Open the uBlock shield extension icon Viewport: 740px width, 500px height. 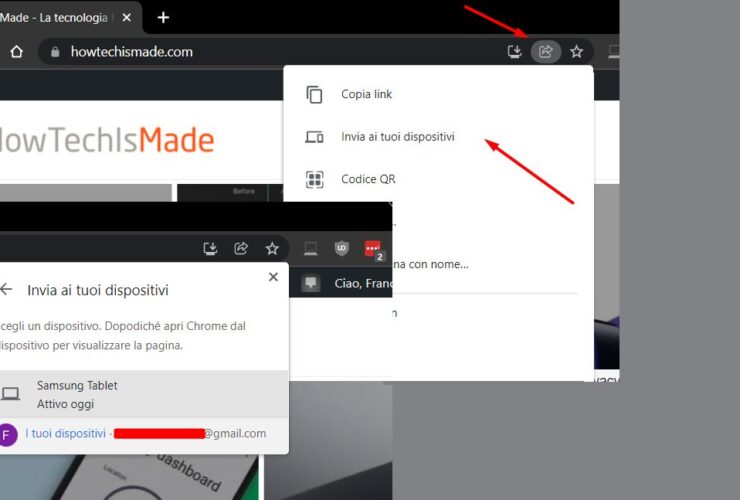pyautogui.click(x=342, y=248)
